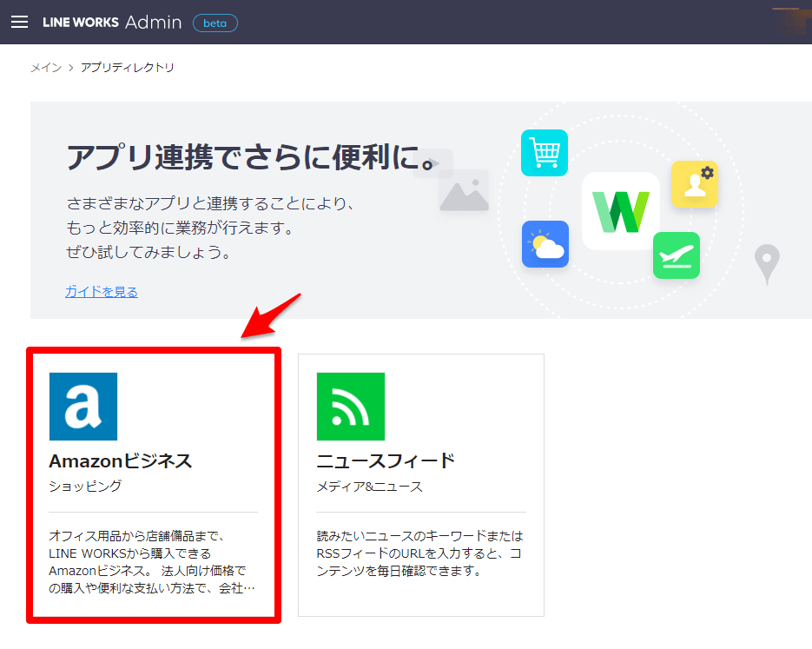Go to メイン breadcrumb
This screenshot has width=812, height=649.
pyautogui.click(x=45, y=68)
